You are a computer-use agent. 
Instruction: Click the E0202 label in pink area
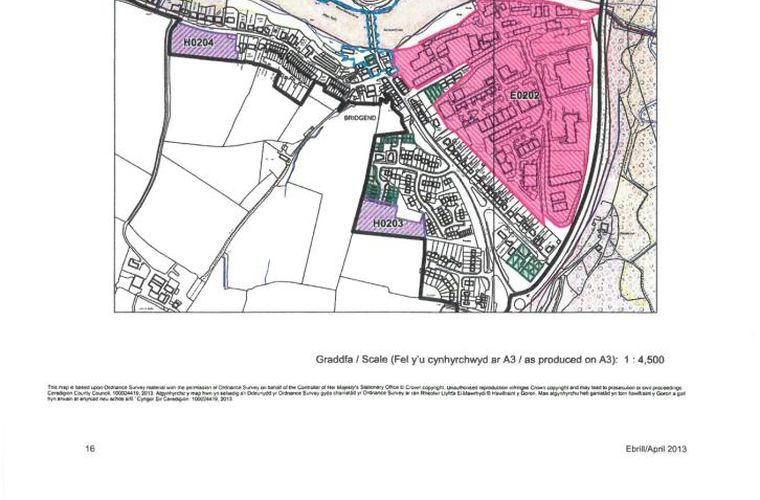click(524, 95)
